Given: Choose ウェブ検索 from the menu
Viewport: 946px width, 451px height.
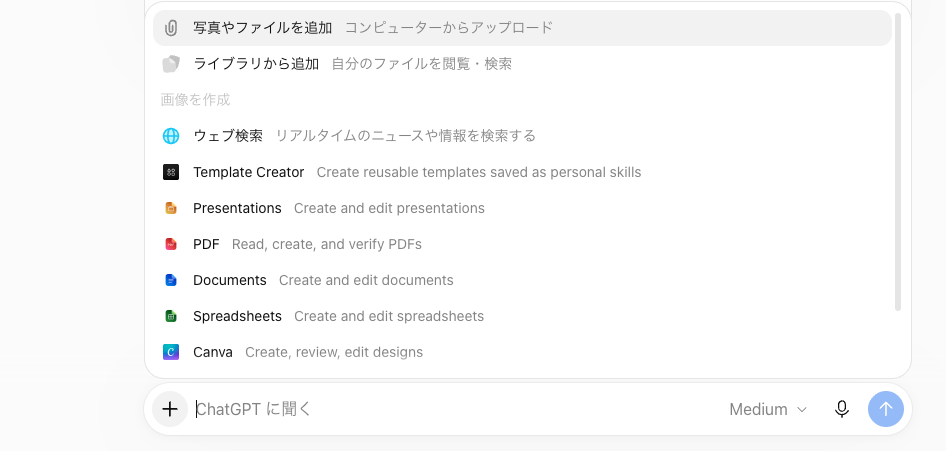Looking at the screenshot, I should point(522,136).
